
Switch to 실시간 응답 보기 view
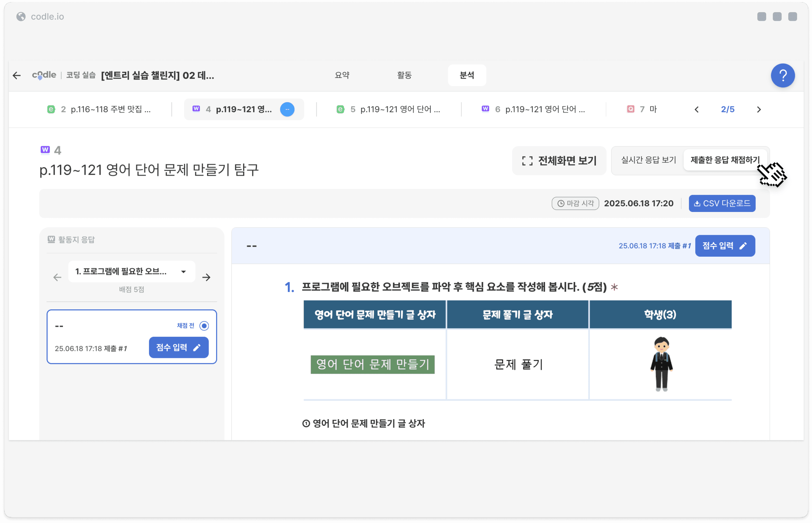(x=648, y=160)
